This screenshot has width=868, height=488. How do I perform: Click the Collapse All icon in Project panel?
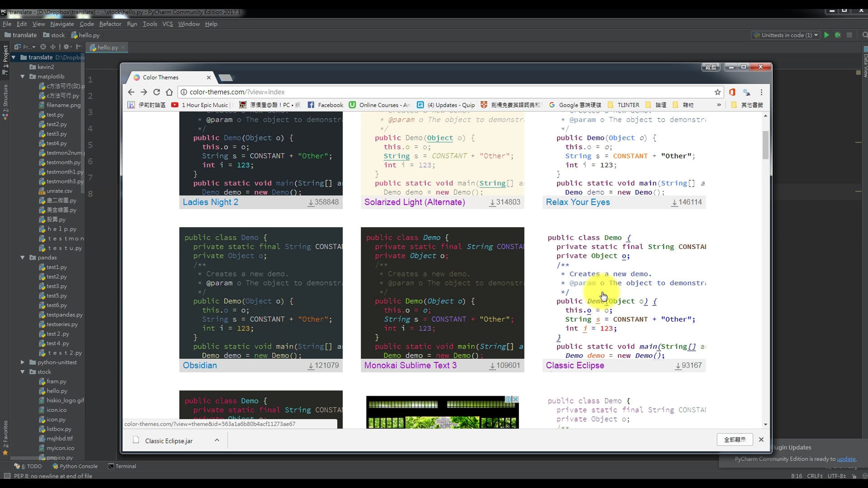(53, 47)
